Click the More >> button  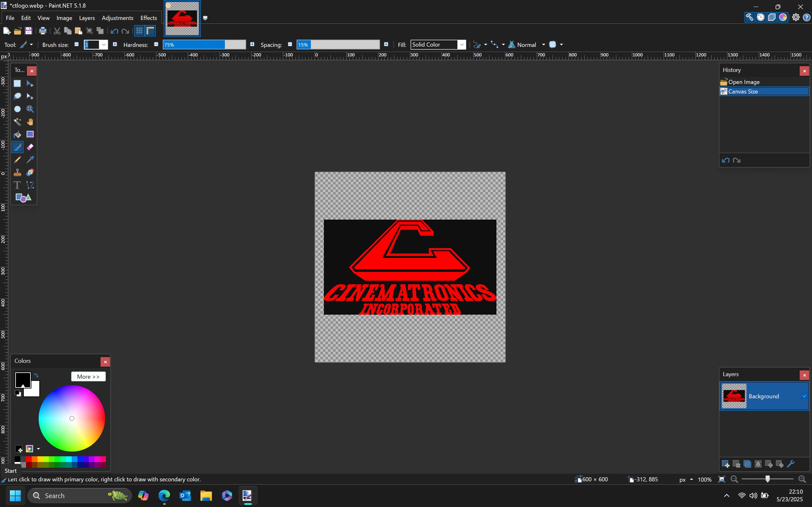point(88,376)
